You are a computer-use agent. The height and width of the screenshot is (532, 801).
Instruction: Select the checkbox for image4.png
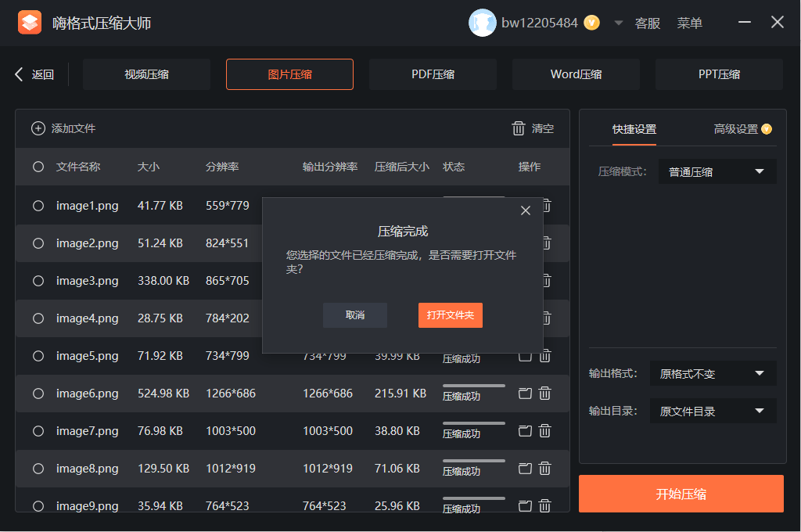click(x=38, y=318)
